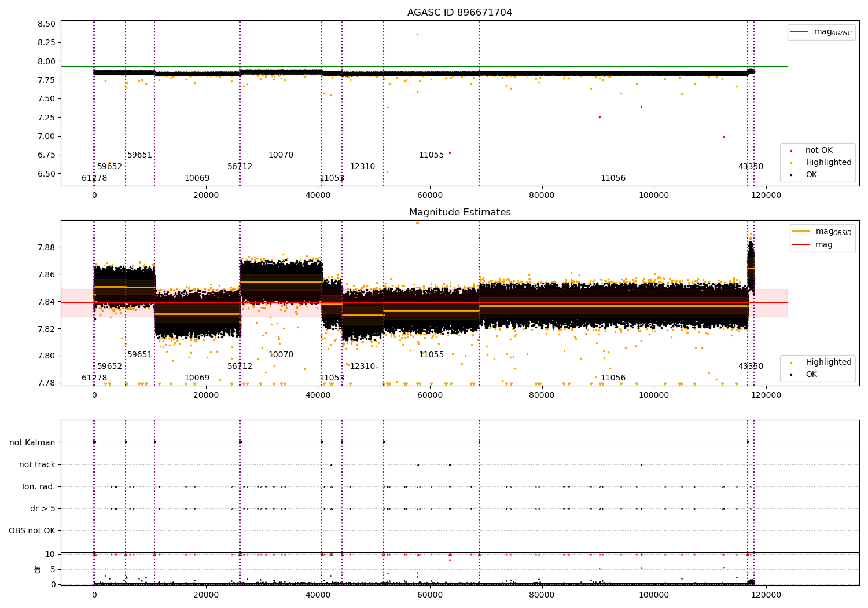Click obsid label 10069 in Magnitude Estimates plot
Screen dimensions: 868x608
coord(197,378)
